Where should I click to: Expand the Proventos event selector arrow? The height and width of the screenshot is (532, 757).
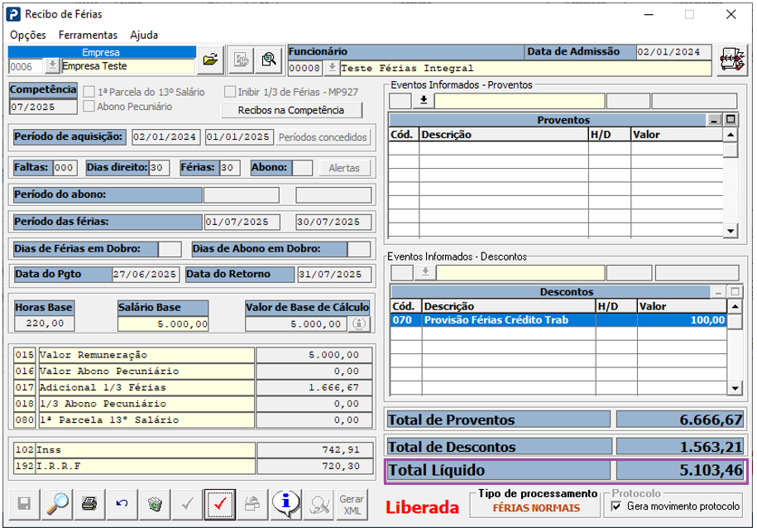click(423, 101)
